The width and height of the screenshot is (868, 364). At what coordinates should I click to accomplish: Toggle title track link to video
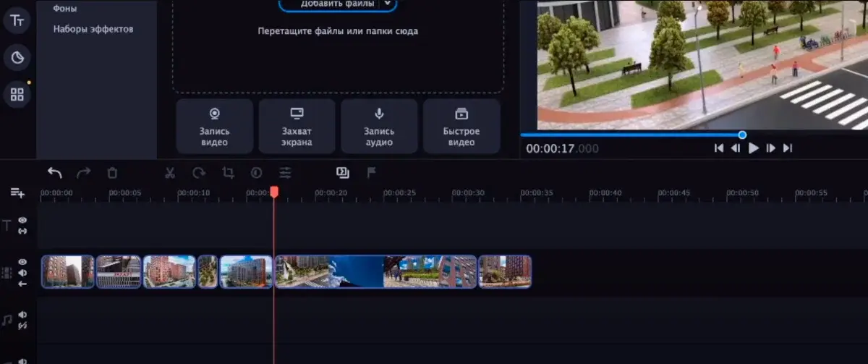point(22,231)
